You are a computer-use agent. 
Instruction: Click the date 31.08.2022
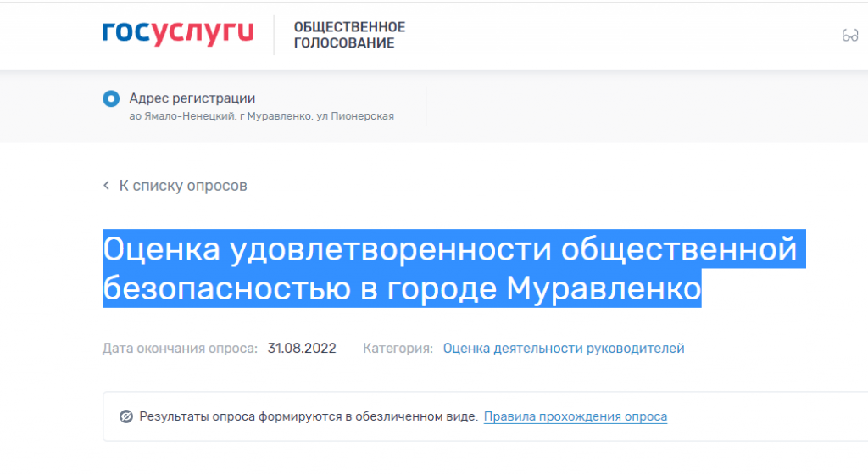[x=302, y=349]
